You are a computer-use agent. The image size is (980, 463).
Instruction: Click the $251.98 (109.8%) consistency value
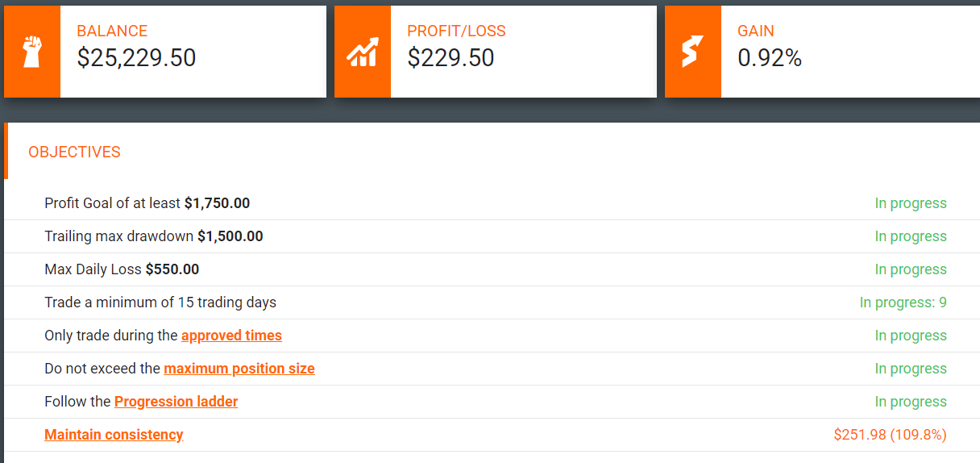pos(890,435)
